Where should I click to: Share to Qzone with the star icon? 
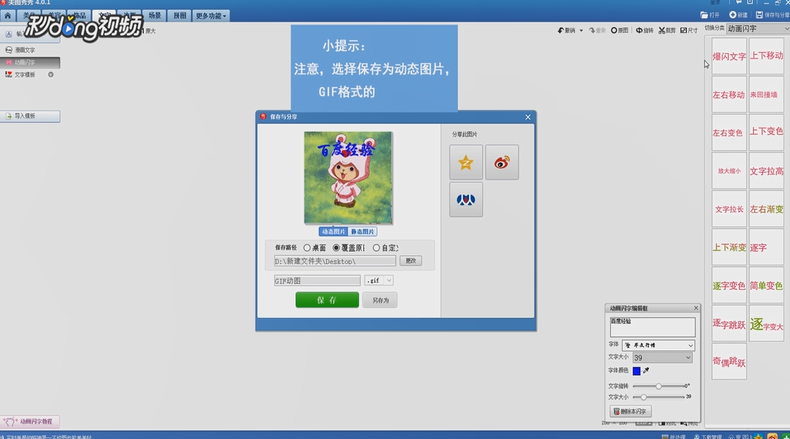(x=466, y=162)
